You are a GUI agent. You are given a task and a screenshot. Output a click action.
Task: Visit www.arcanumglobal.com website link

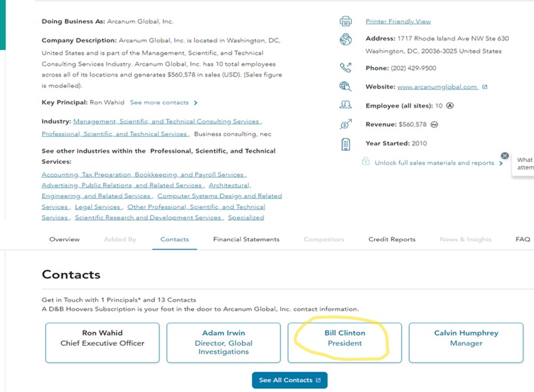[438, 87]
